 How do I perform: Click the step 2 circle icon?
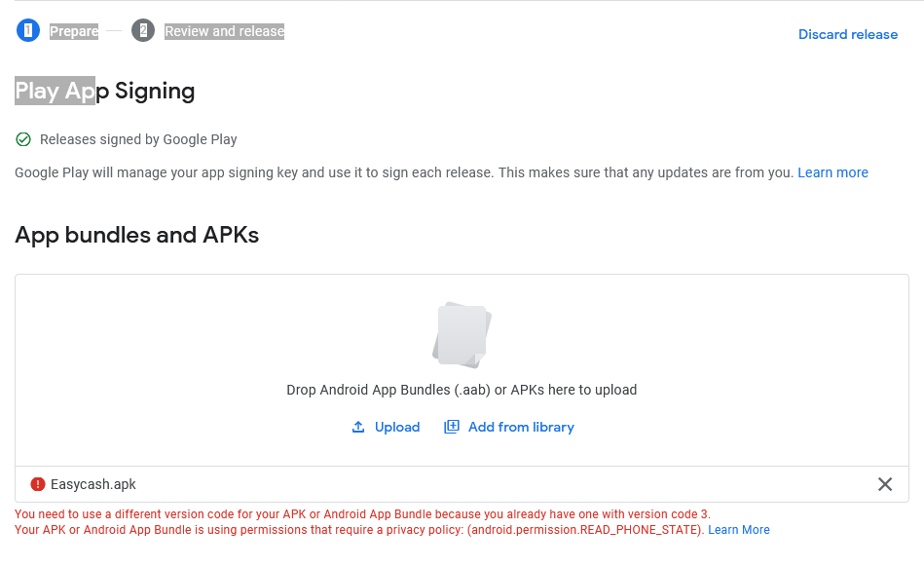coord(142,30)
